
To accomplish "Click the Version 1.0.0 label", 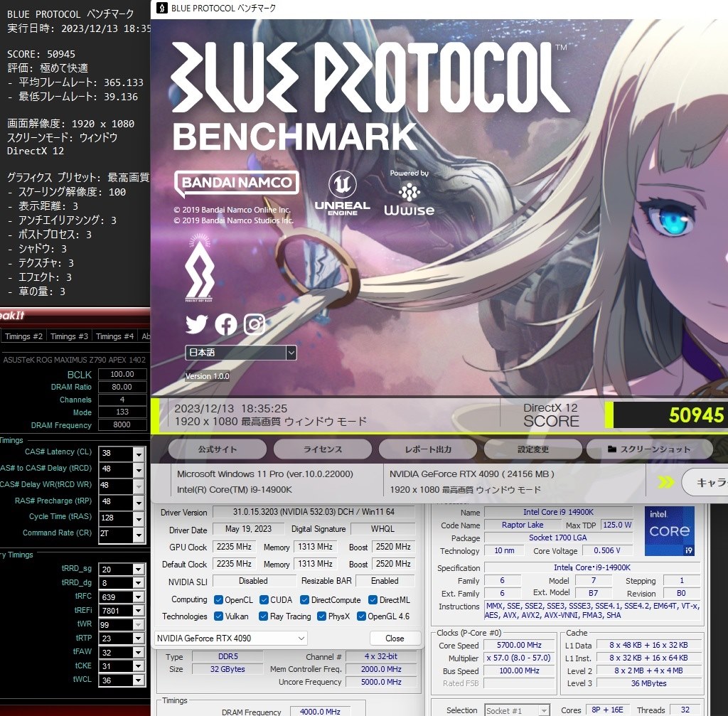I will [207, 376].
